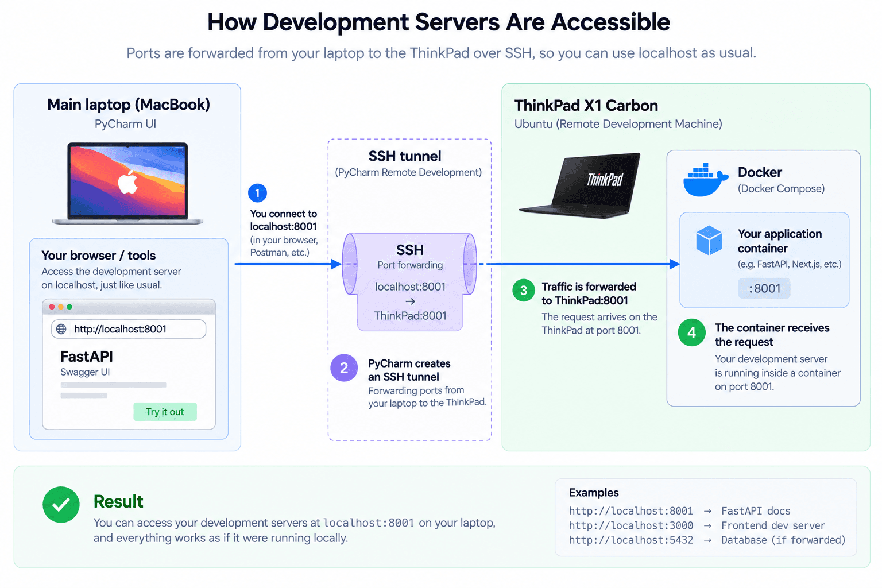Click the 'Port forwarding' label in the cylinder

click(x=410, y=265)
